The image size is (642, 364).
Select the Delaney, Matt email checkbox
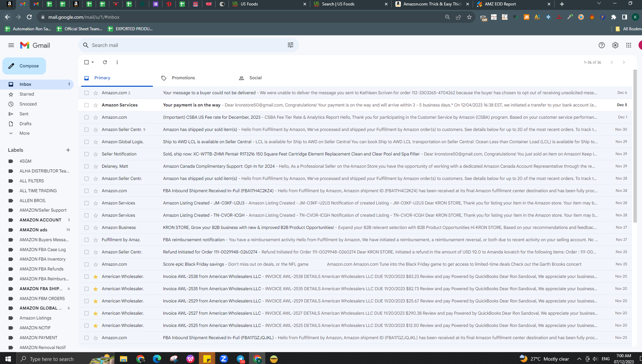[x=87, y=166]
